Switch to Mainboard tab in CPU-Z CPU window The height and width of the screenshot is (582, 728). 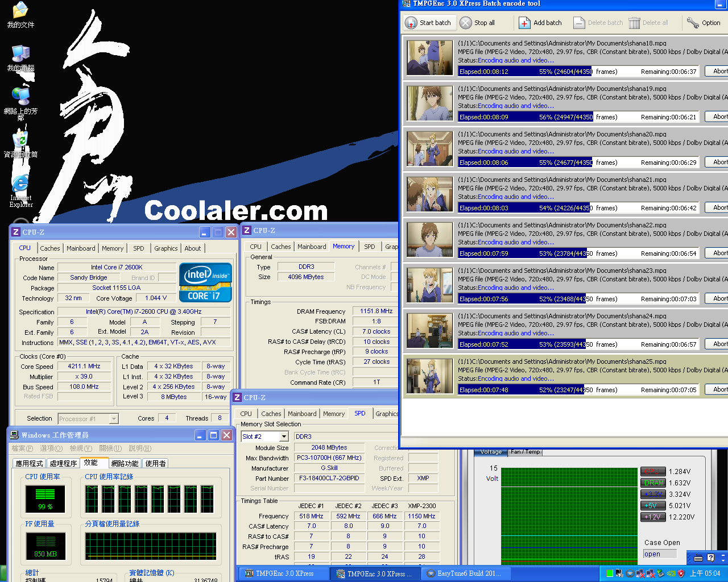[x=81, y=248]
